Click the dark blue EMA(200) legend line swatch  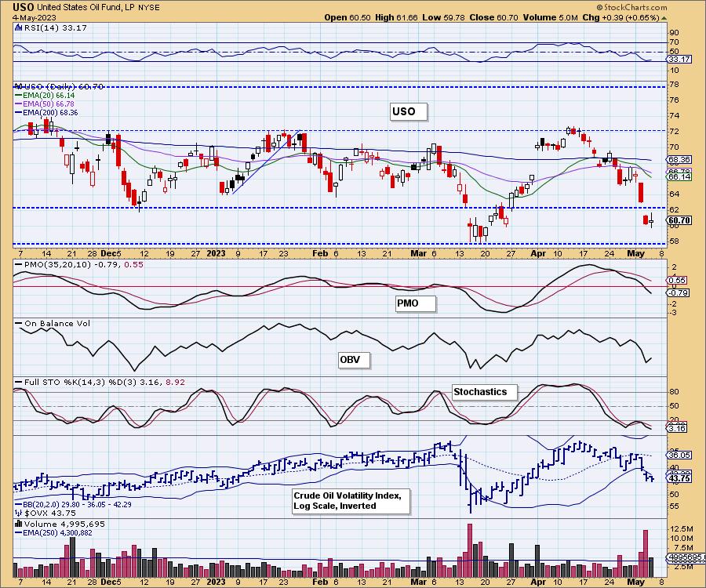pyautogui.click(x=19, y=112)
